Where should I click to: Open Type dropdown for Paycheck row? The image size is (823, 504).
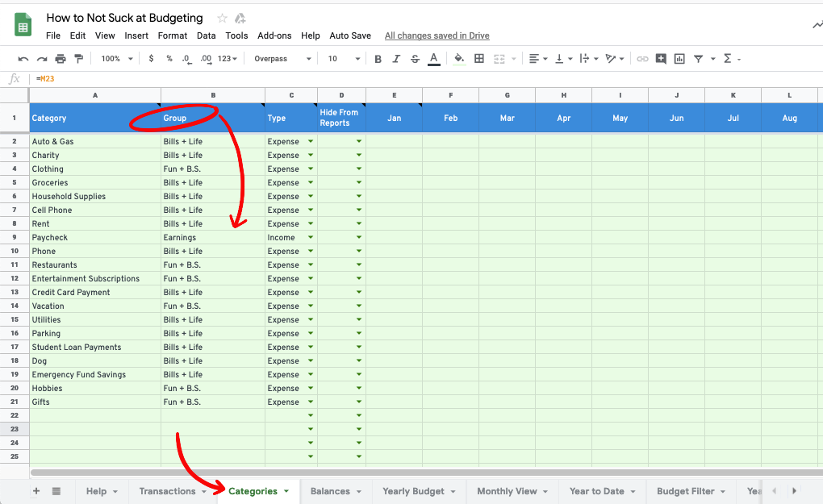tap(310, 238)
